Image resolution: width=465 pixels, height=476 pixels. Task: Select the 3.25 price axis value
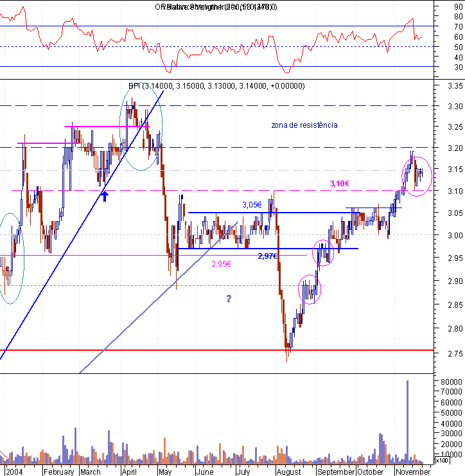pos(455,127)
